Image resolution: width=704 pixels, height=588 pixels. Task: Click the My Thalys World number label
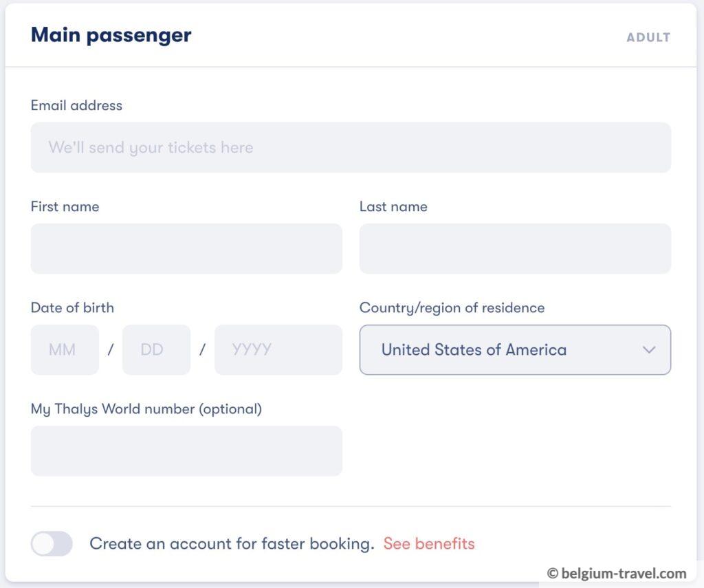(146, 409)
